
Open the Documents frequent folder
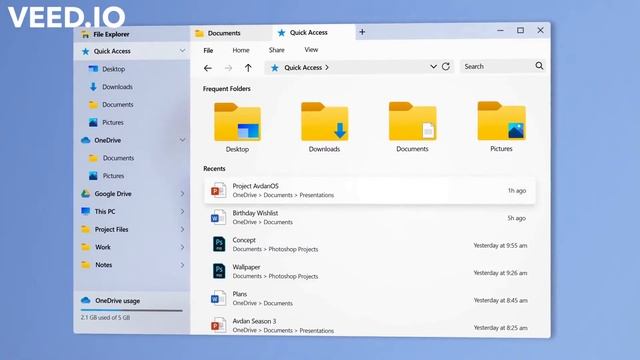pos(412,127)
